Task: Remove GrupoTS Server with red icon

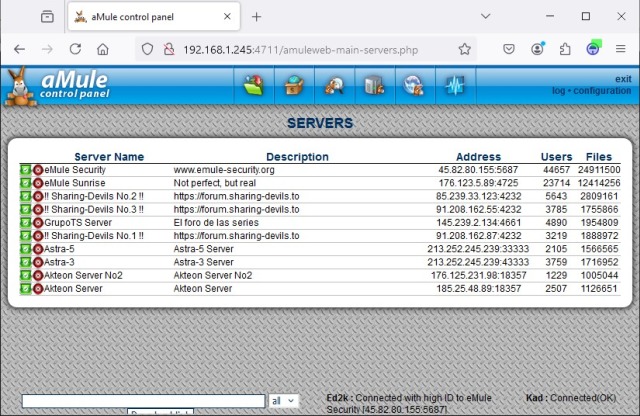Action: pos(38,222)
